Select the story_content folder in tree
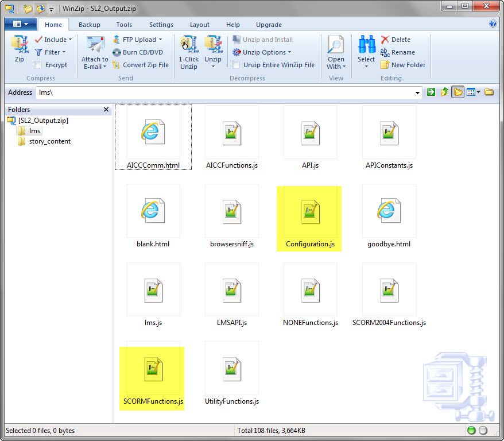The image size is (504, 441). (x=44, y=141)
